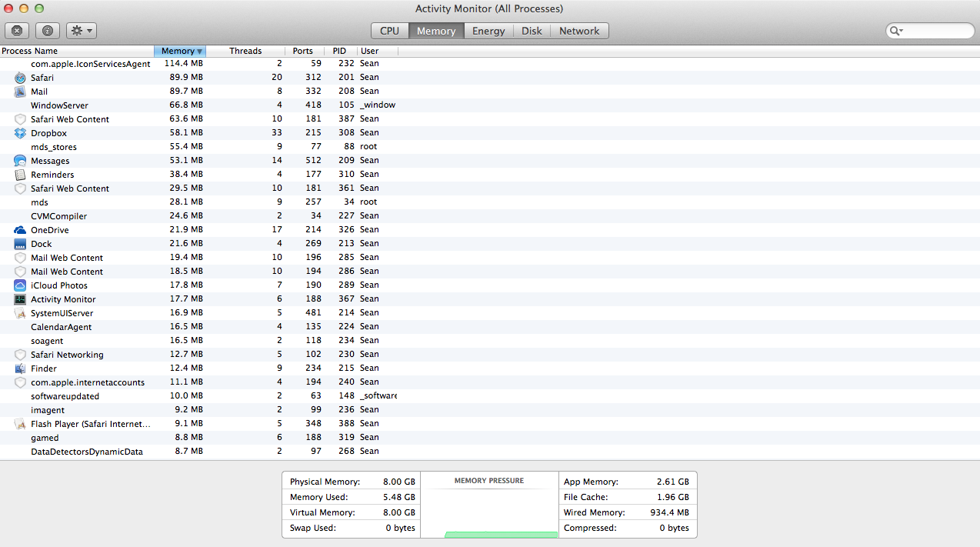Image resolution: width=980 pixels, height=547 pixels.
Task: Focus the search field
Action: click(931, 31)
